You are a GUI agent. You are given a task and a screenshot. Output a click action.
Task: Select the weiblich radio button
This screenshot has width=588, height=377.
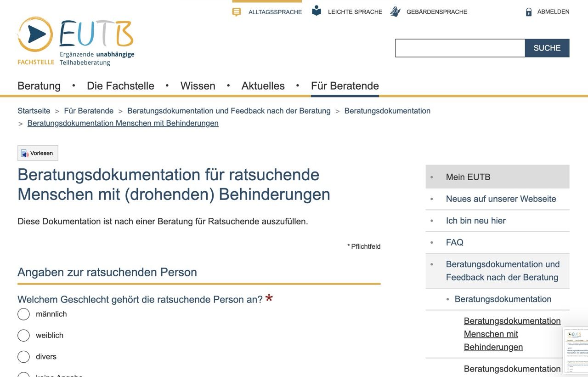click(x=23, y=335)
